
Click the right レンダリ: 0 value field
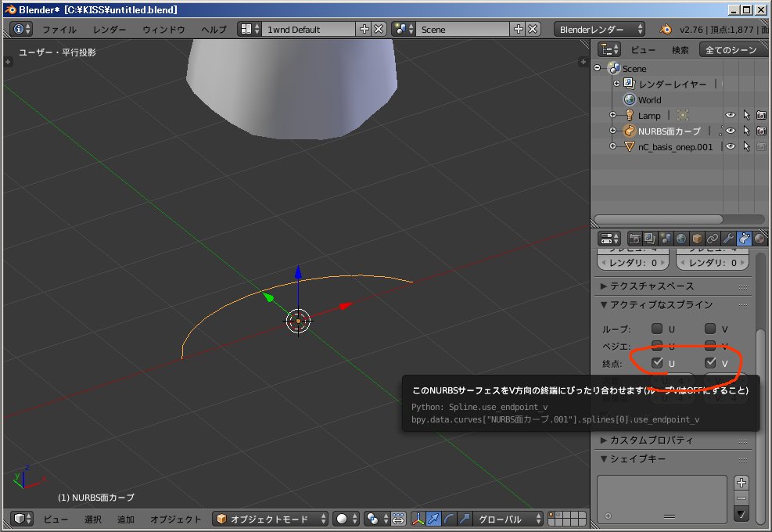click(x=713, y=263)
